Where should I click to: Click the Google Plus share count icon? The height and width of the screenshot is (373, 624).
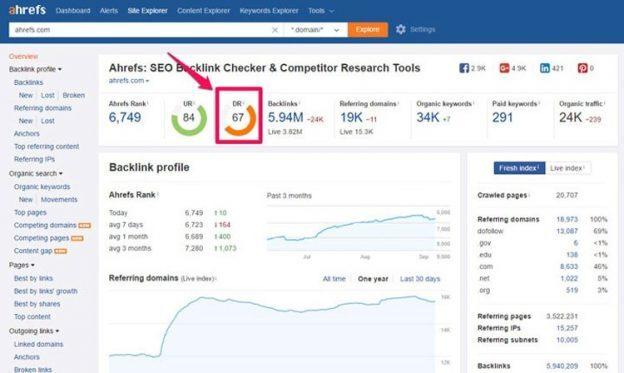tap(504, 68)
